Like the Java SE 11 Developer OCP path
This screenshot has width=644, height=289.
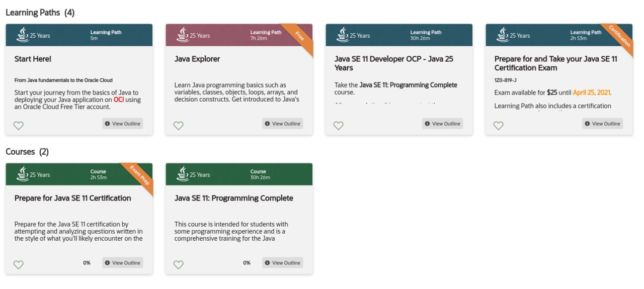pos(339,126)
